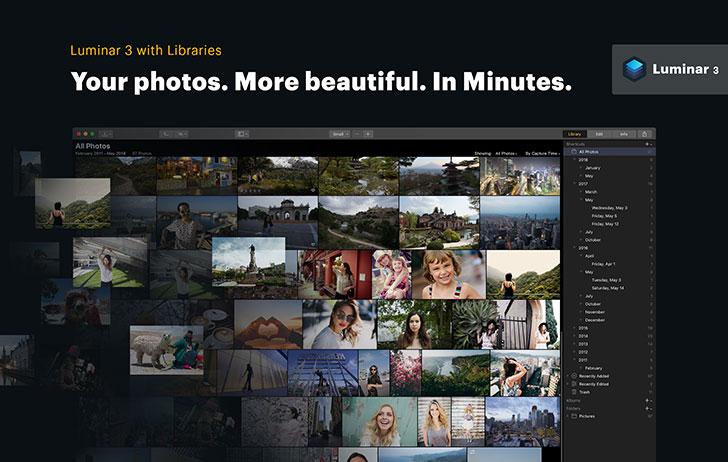This screenshot has height=462, width=728.
Task: Collapse the 2018 year in sidebar
Action: point(574,160)
